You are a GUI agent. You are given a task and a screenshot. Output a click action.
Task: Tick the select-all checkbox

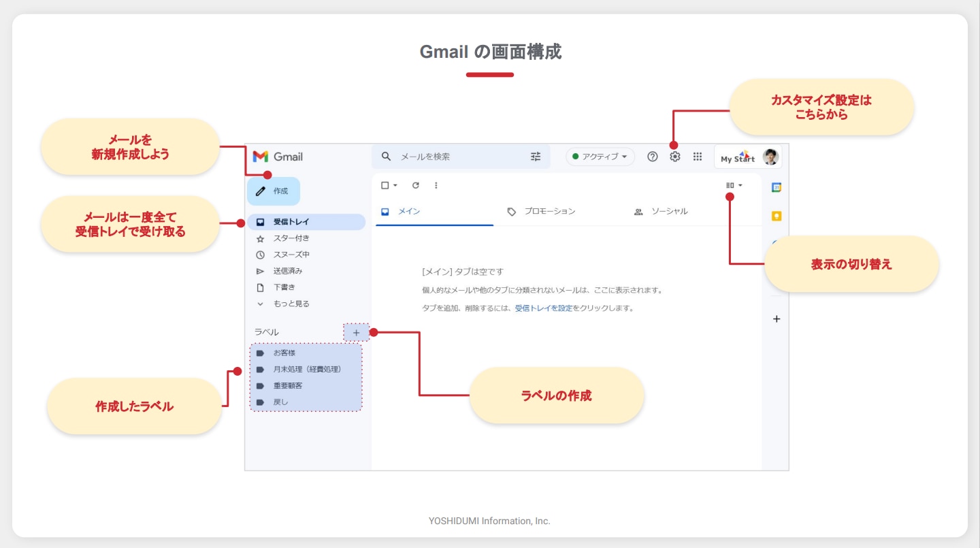click(385, 185)
